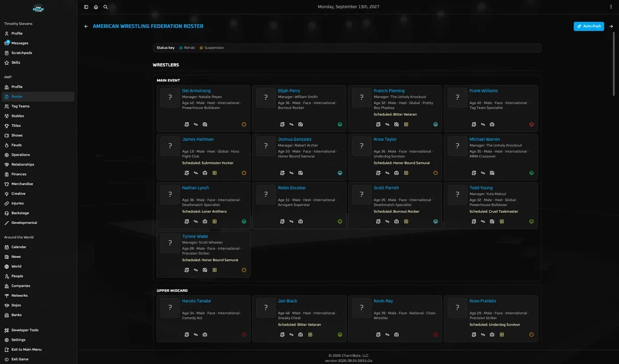Viewport: 619px width, 364px height.
Task: Click crossed briefcase icon on Tyrone Wade card
Action: (205, 270)
